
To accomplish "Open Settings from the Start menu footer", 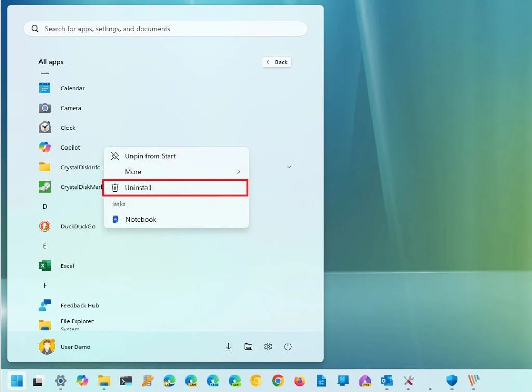I will [268, 346].
